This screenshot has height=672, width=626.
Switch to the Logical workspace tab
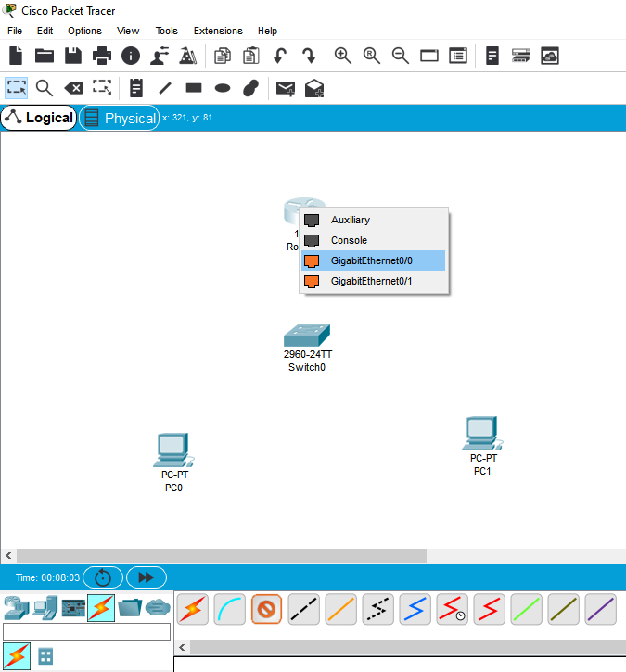(39, 118)
